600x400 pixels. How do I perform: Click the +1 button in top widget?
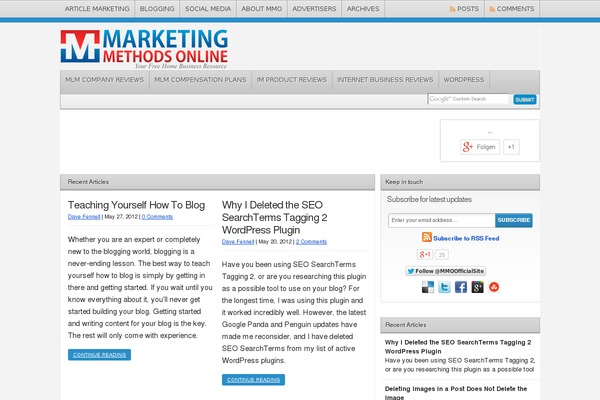[x=511, y=147]
